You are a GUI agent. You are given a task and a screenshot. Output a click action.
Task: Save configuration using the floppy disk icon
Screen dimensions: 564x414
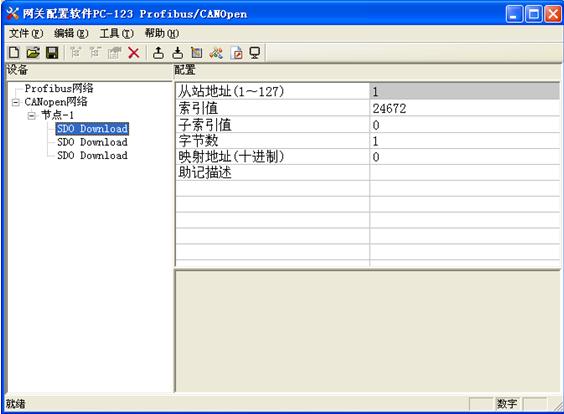(x=52, y=53)
